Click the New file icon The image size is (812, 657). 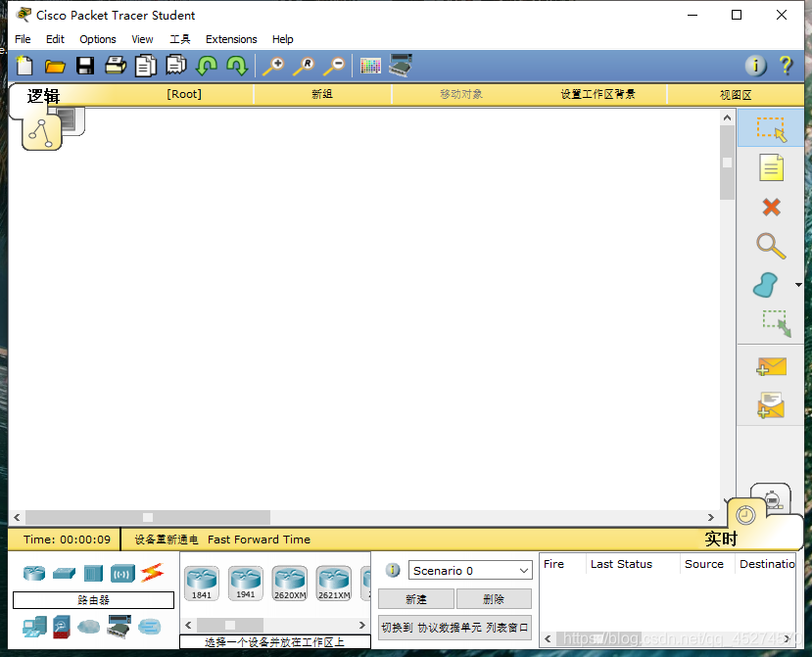(24, 66)
